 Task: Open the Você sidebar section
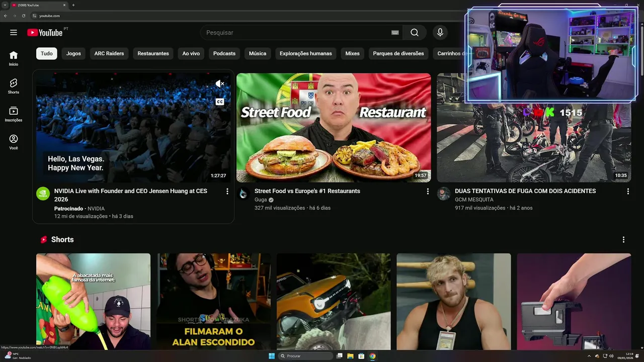pyautogui.click(x=14, y=142)
